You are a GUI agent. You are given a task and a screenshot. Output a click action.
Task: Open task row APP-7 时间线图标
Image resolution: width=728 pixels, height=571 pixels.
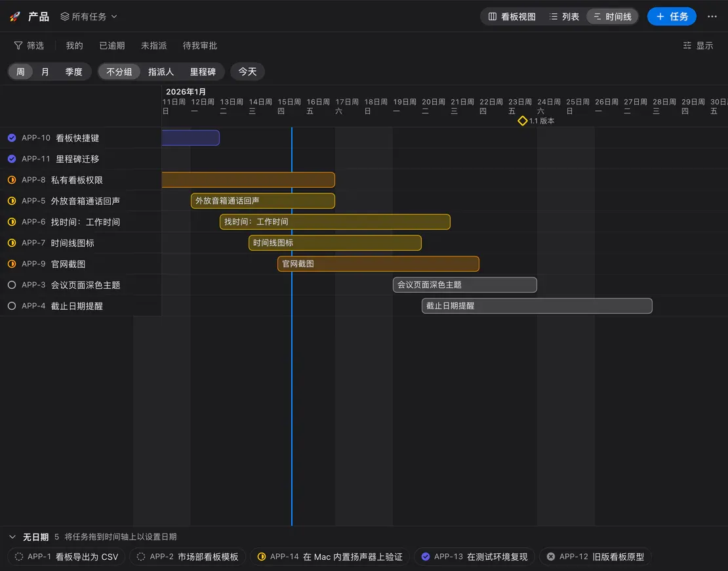(x=80, y=243)
